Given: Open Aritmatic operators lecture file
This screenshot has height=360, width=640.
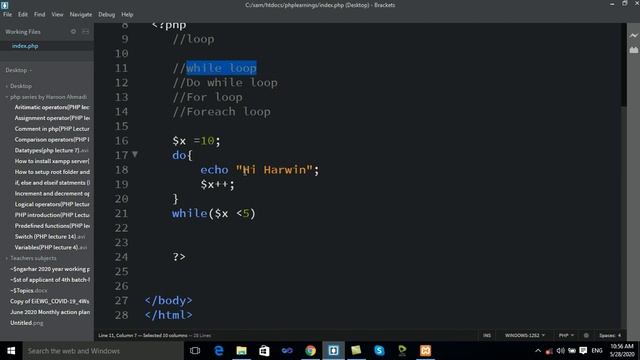Looking at the screenshot, I should pyautogui.click(x=52, y=107).
